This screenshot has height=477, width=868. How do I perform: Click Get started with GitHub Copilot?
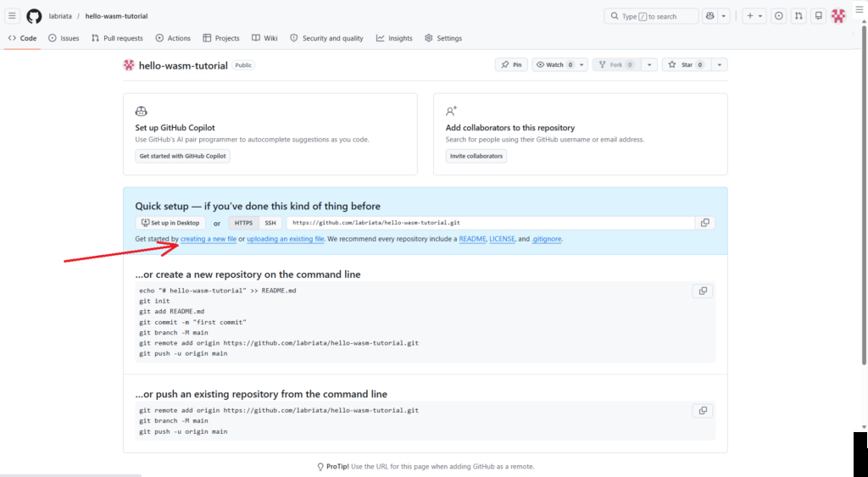point(183,156)
